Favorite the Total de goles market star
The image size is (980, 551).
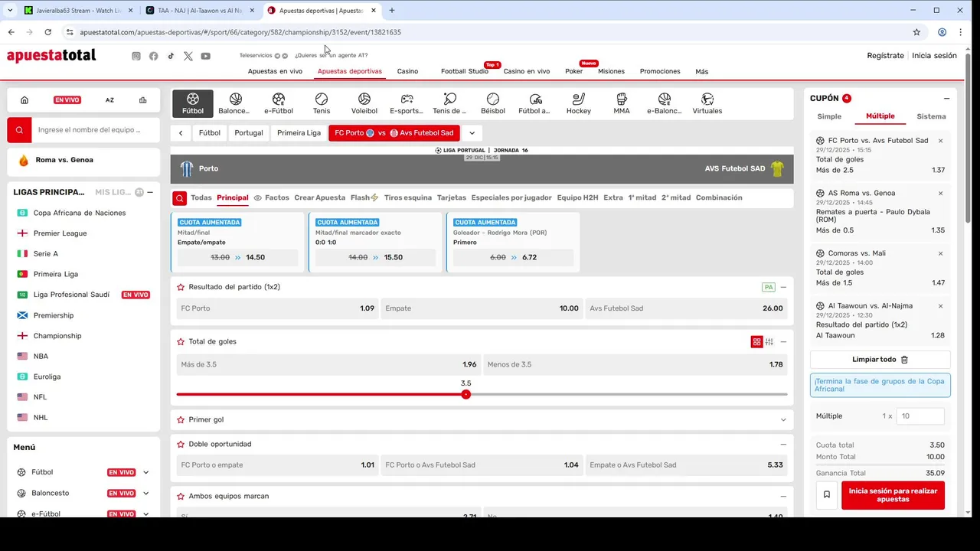[181, 342]
